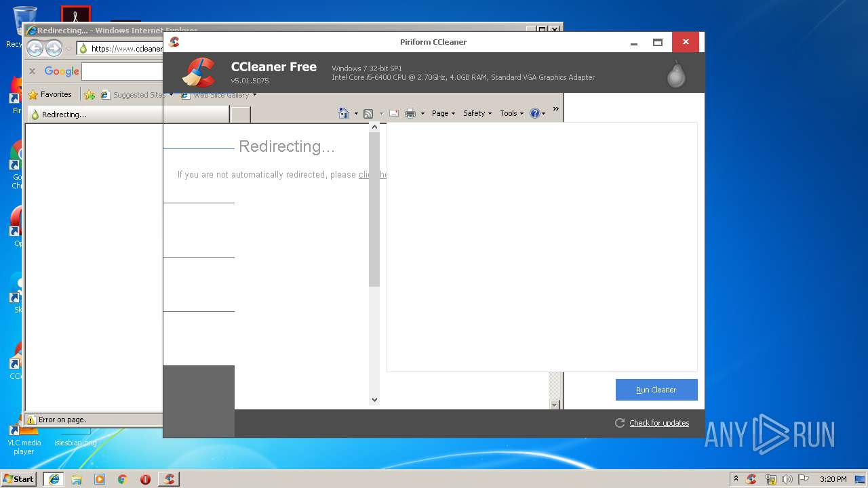
Task: Open Windows Media Player taskbar icon
Action: 100,479
